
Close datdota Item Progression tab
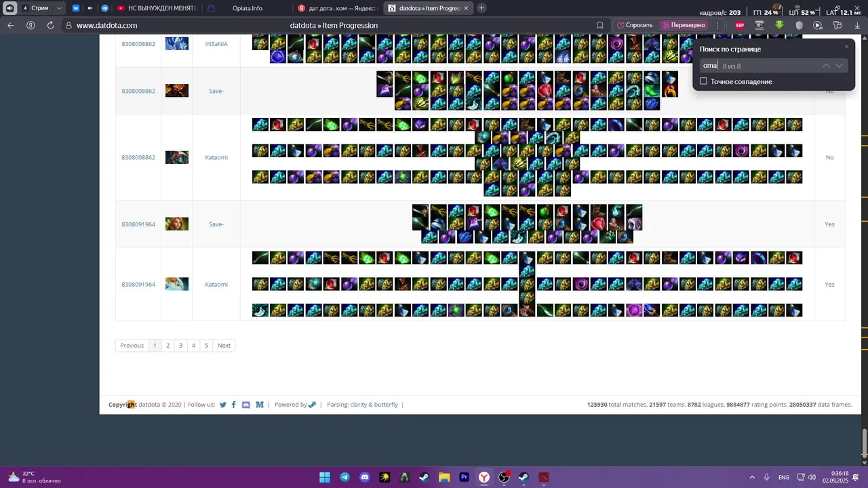[x=466, y=8]
